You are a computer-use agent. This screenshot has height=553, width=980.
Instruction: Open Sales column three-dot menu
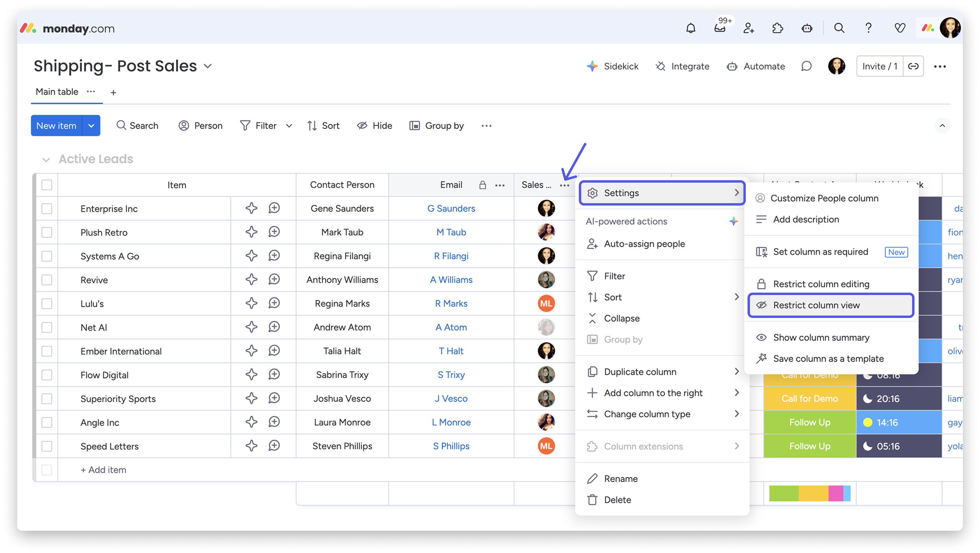point(564,185)
